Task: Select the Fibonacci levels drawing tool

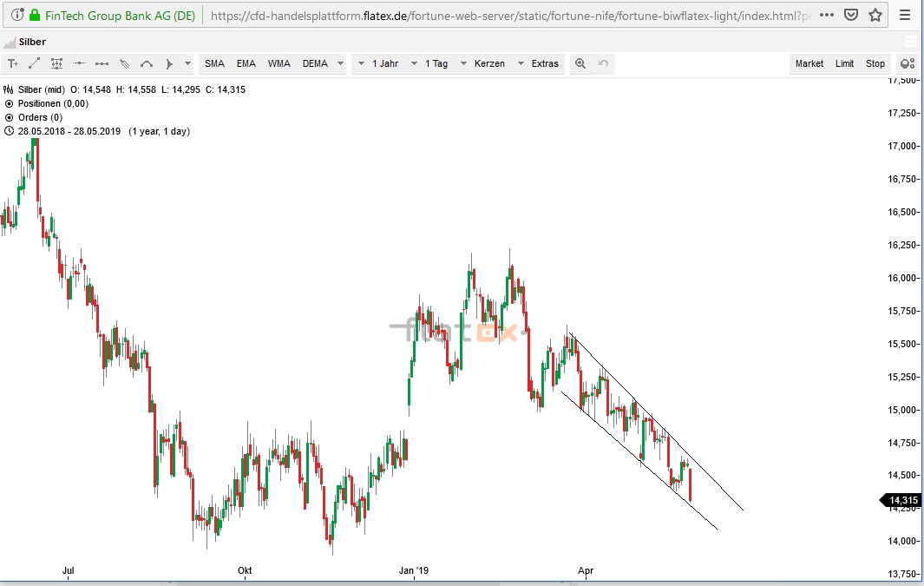Action: (56, 63)
